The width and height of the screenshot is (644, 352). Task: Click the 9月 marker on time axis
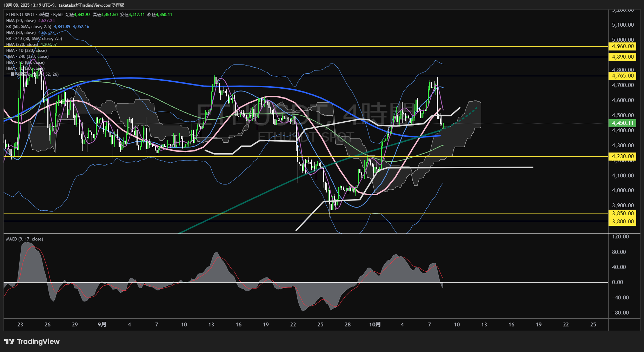102,325
